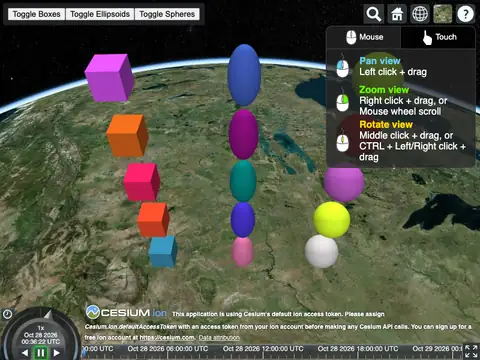Select the magenta box at top
Screen dimensions: 480x360
109,78
